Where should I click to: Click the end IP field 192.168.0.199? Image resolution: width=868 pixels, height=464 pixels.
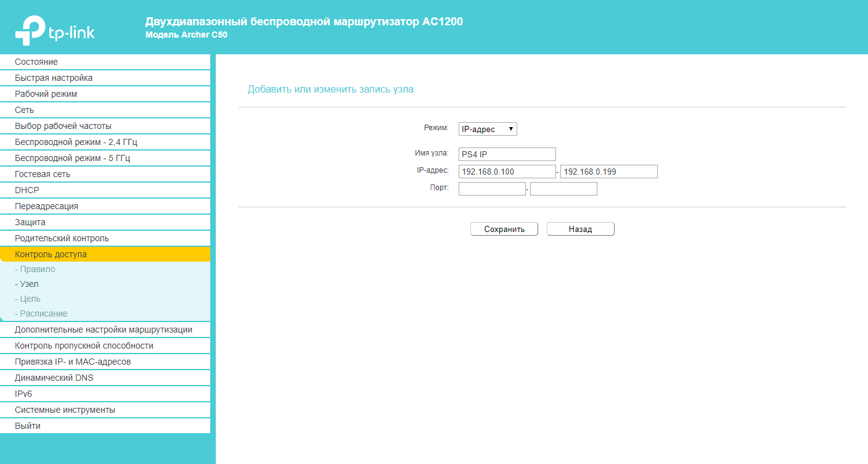pyautogui.click(x=609, y=172)
